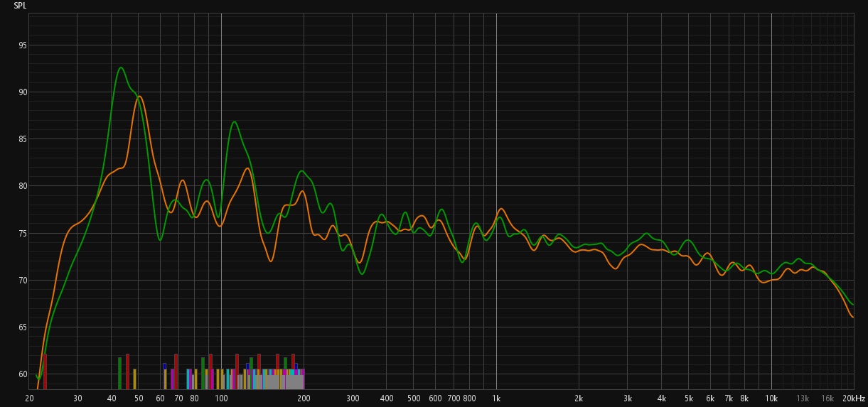Image resolution: width=868 pixels, height=407 pixels.
Task: Select the 5k frequency label
Action: click(x=689, y=398)
